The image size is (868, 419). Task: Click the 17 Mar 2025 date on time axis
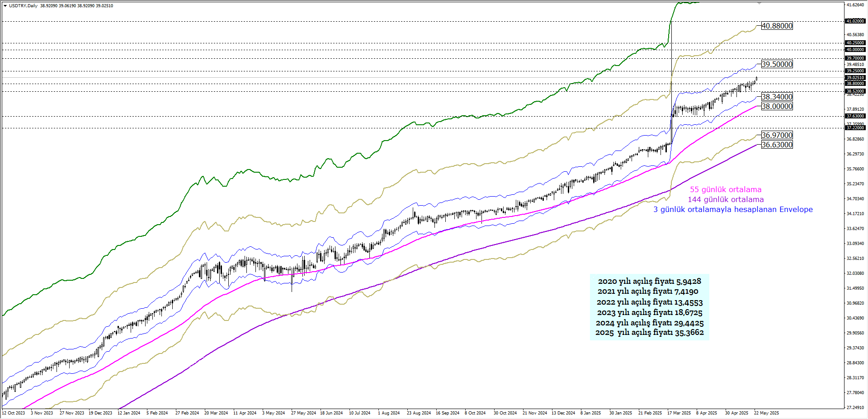tap(679, 413)
